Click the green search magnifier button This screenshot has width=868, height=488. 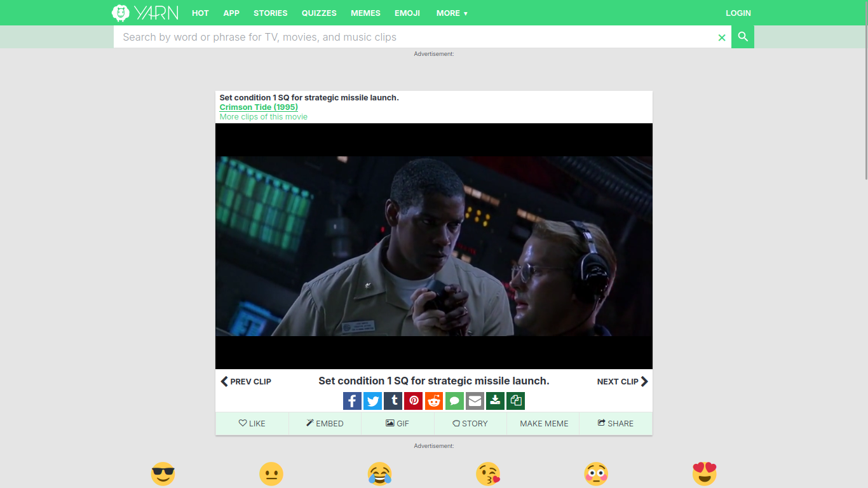pos(742,37)
